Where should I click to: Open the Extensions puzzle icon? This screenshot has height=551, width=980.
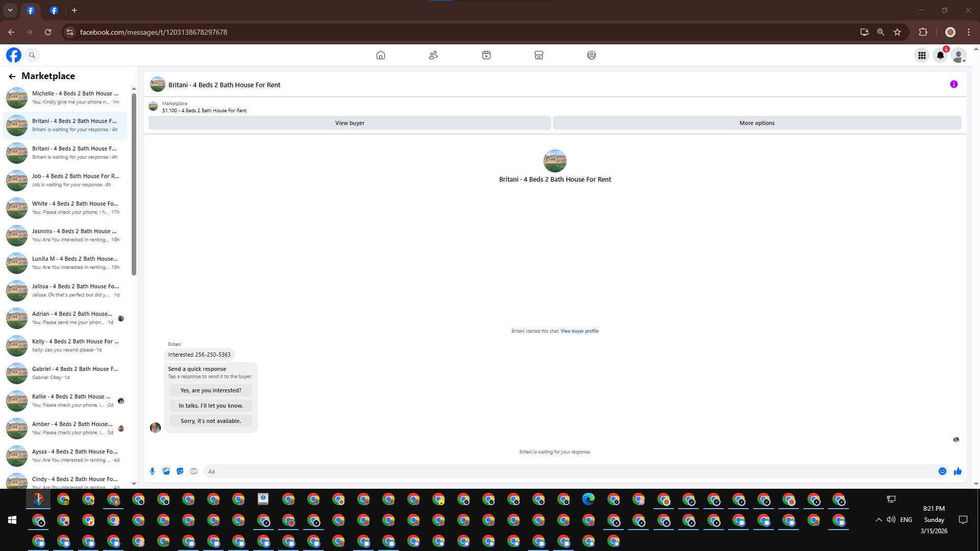pyautogui.click(x=923, y=32)
